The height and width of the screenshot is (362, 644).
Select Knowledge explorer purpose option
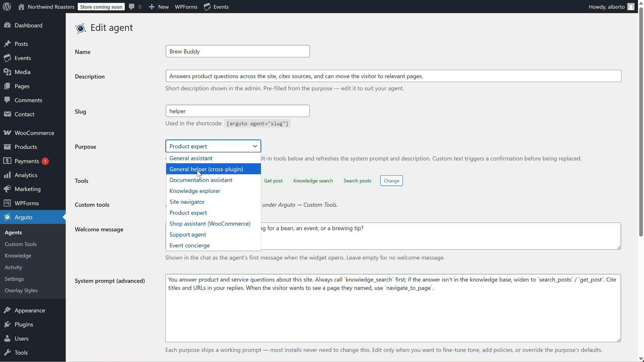(x=213, y=191)
